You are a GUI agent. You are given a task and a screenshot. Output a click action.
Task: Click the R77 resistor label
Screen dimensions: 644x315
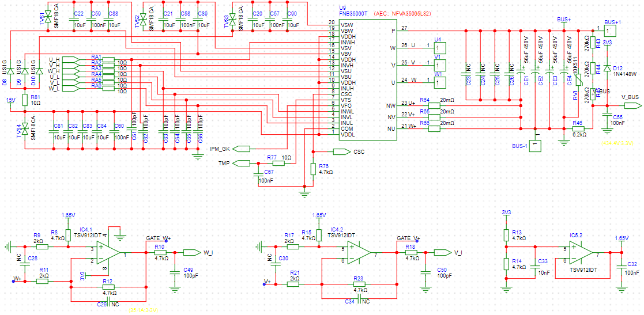pyautogui.click(x=272, y=158)
